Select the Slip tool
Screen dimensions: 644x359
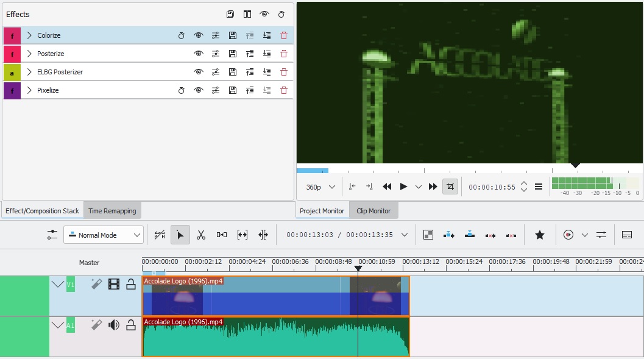pos(242,235)
